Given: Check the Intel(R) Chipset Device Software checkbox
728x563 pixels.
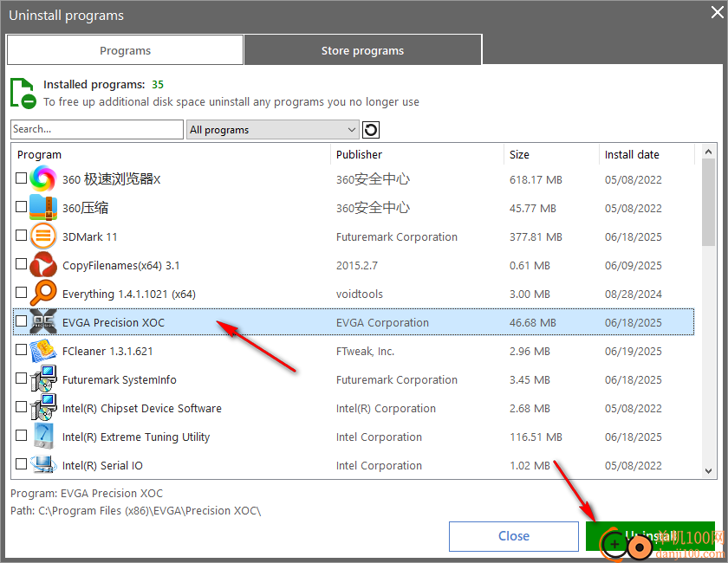Looking at the screenshot, I should pyautogui.click(x=21, y=407).
